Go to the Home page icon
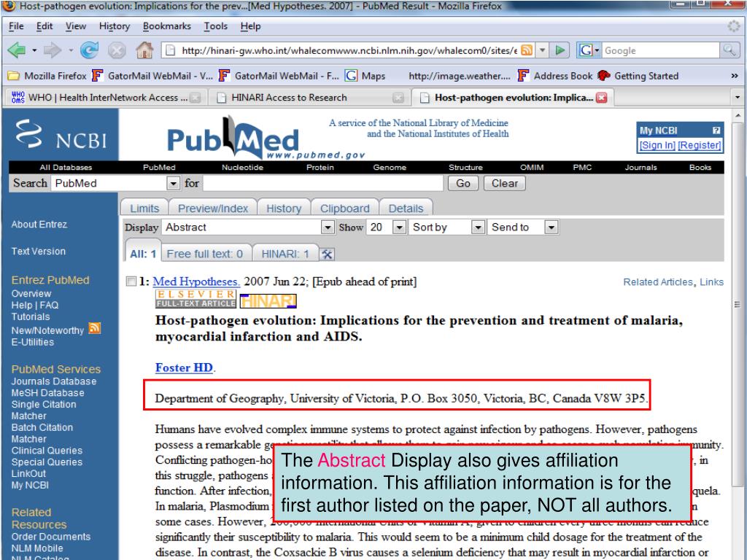The width and height of the screenshot is (747, 560). [144, 50]
